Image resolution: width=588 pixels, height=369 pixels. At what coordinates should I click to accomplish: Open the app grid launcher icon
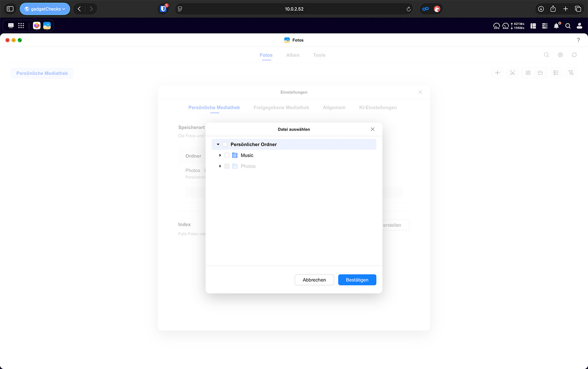21,25
